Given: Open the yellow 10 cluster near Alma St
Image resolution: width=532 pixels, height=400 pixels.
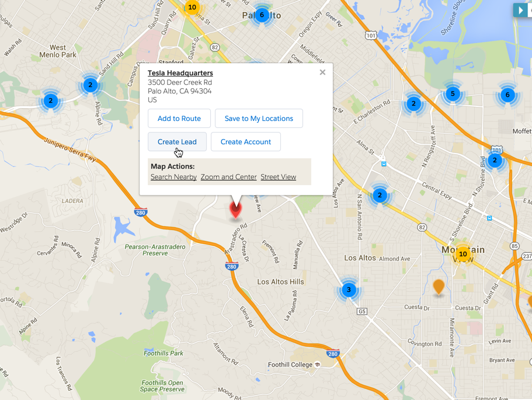Looking at the screenshot, I should [x=192, y=7].
